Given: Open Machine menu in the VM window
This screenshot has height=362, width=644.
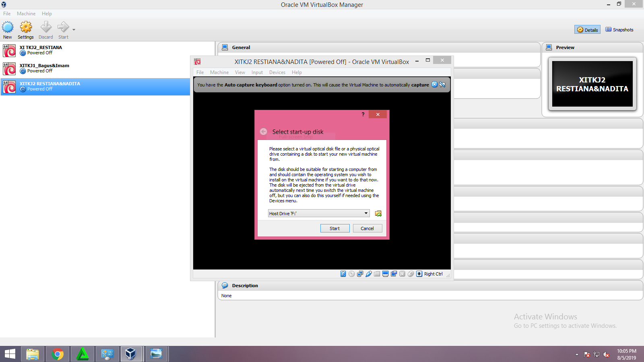Looking at the screenshot, I should tap(219, 72).
